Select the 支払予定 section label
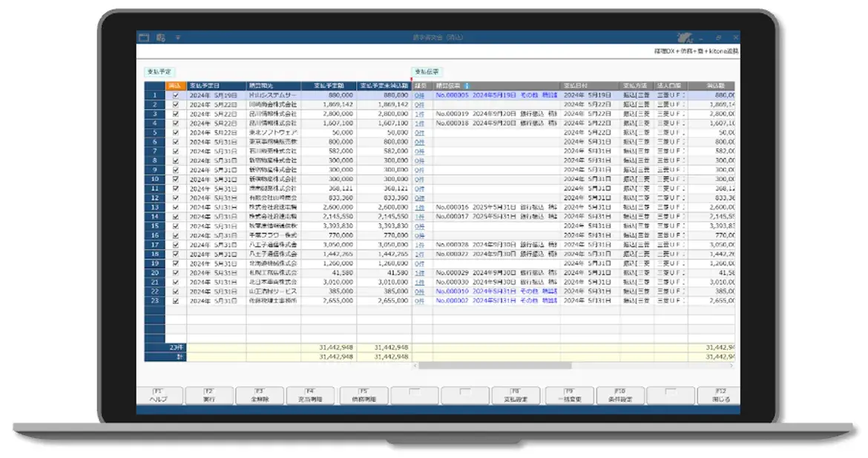 click(x=159, y=72)
